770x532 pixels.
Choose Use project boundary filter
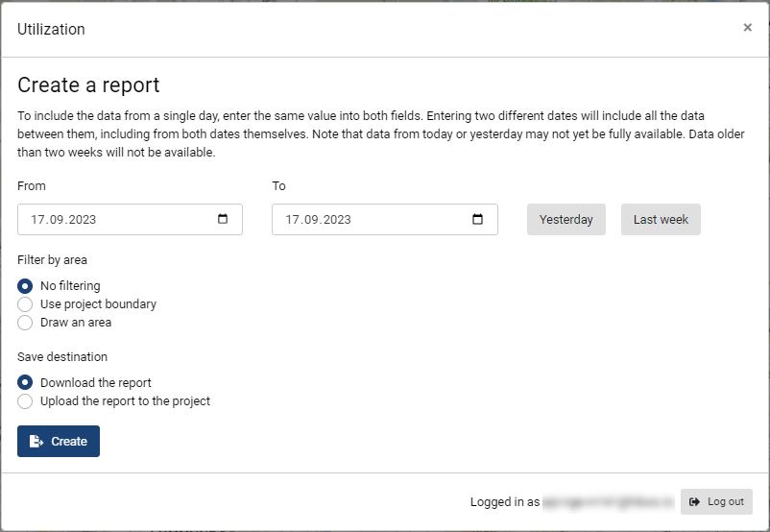tap(25, 304)
